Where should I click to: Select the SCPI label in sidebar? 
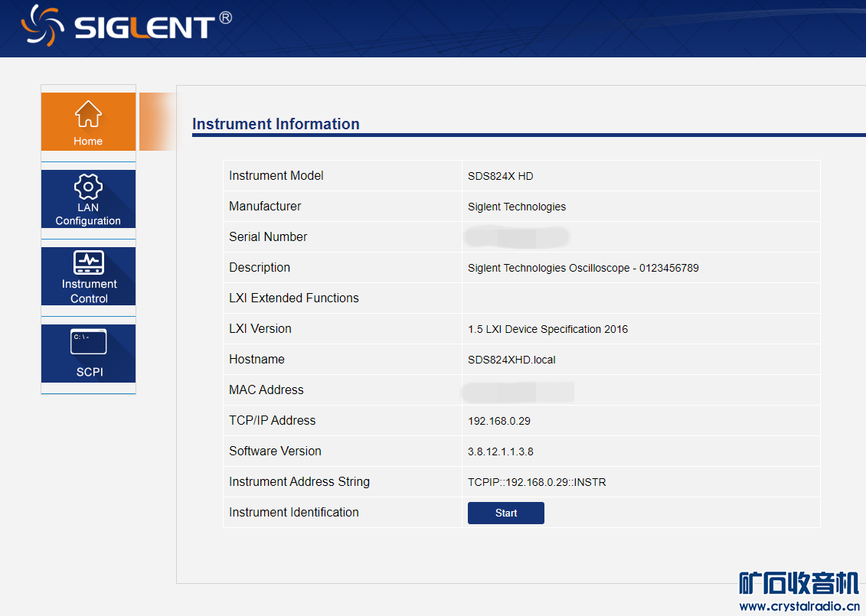click(x=90, y=372)
